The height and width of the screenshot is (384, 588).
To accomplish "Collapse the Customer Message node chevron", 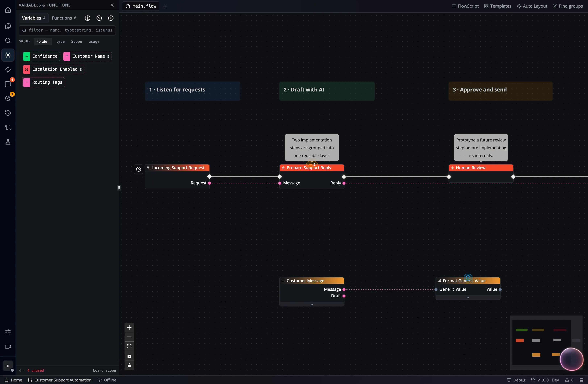I will pos(312,304).
